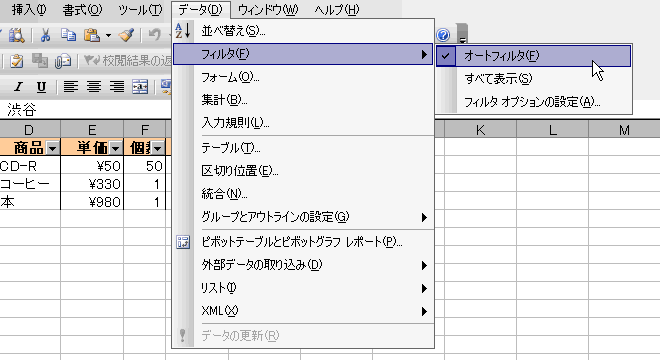Open the 書式(O) menu
This screenshot has height=360, width=660.
pos(82,9)
